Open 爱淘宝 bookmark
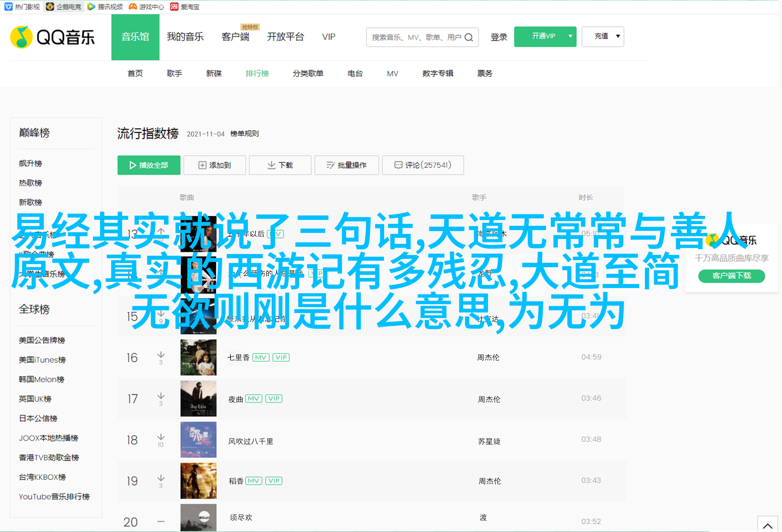Screen dimensions: 782x532 (x=185, y=7)
